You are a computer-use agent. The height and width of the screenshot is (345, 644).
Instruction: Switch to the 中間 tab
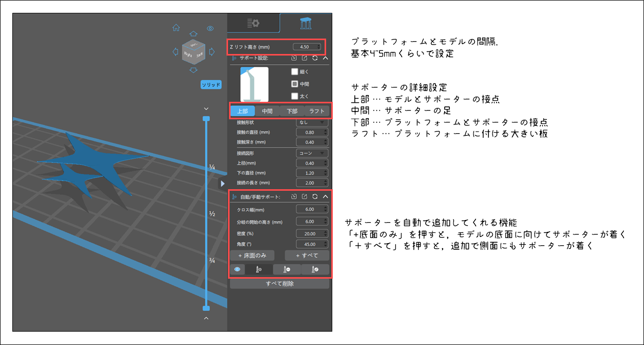pos(267,111)
